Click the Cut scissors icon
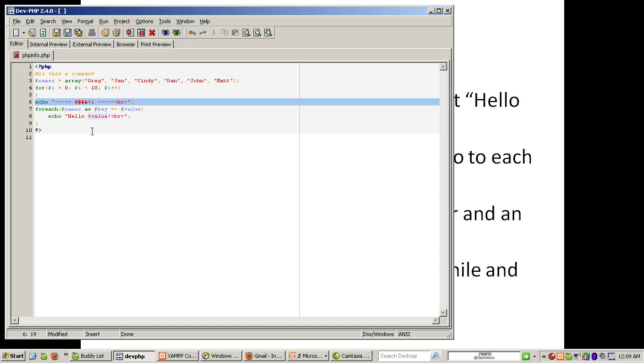Viewport: 644px width, 363px height. (x=214, y=33)
